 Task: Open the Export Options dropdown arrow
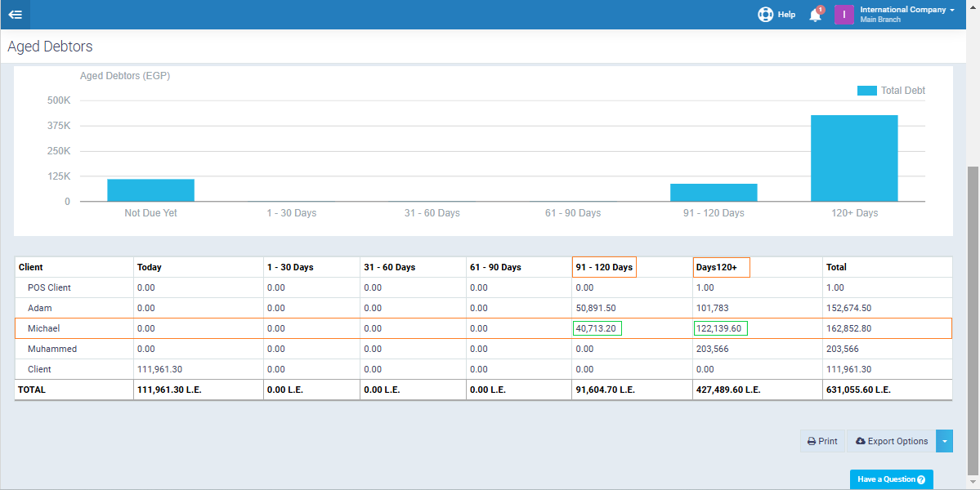944,440
